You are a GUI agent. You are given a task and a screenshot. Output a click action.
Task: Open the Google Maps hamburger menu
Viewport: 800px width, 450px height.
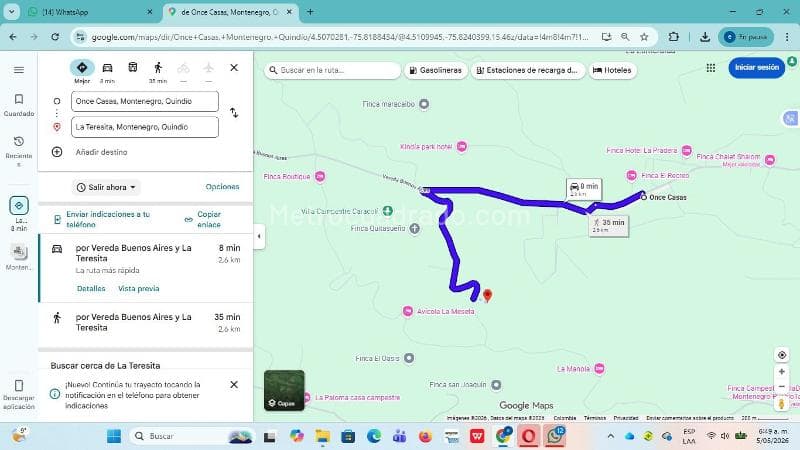click(x=19, y=70)
